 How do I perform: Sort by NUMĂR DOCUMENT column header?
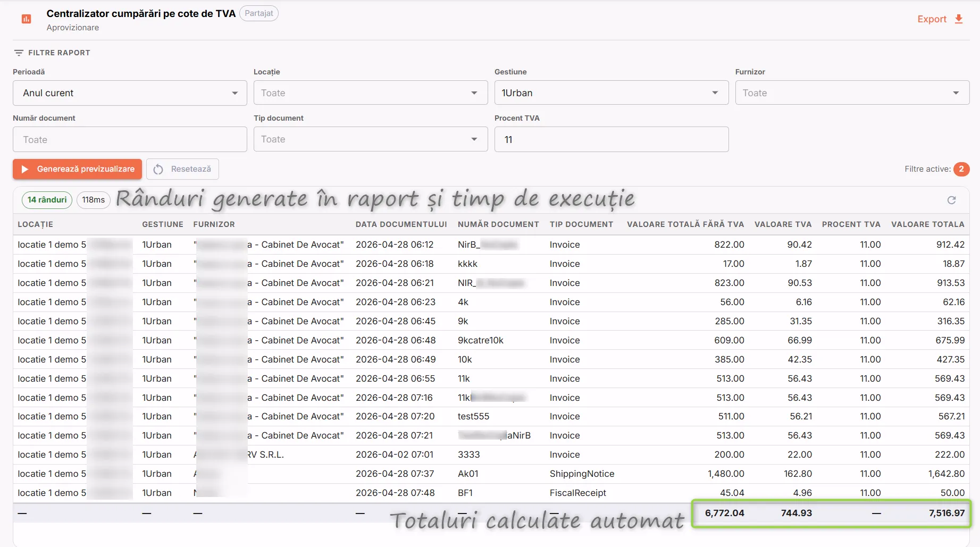498,224
